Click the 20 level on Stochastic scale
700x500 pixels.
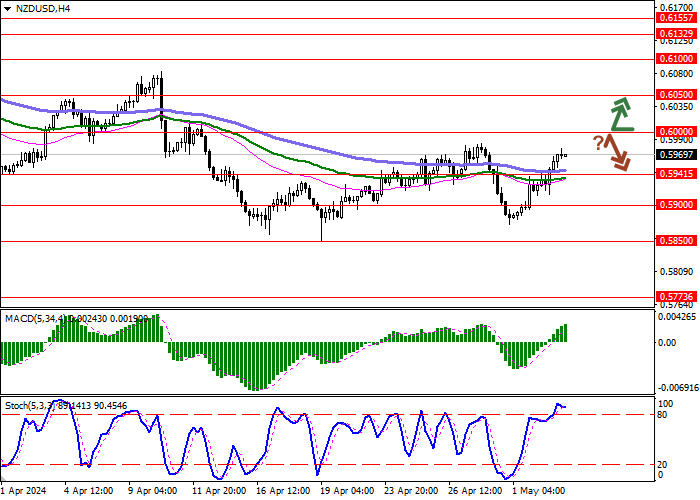(x=662, y=465)
